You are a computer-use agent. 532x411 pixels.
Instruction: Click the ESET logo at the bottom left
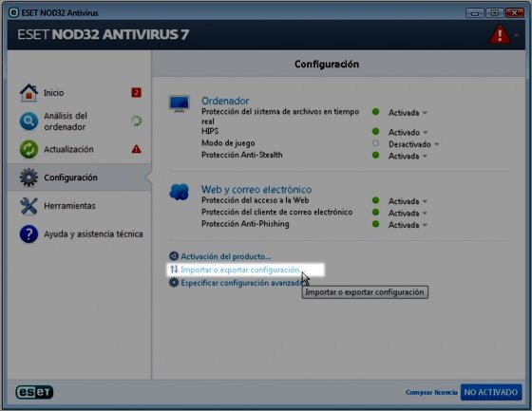34,392
